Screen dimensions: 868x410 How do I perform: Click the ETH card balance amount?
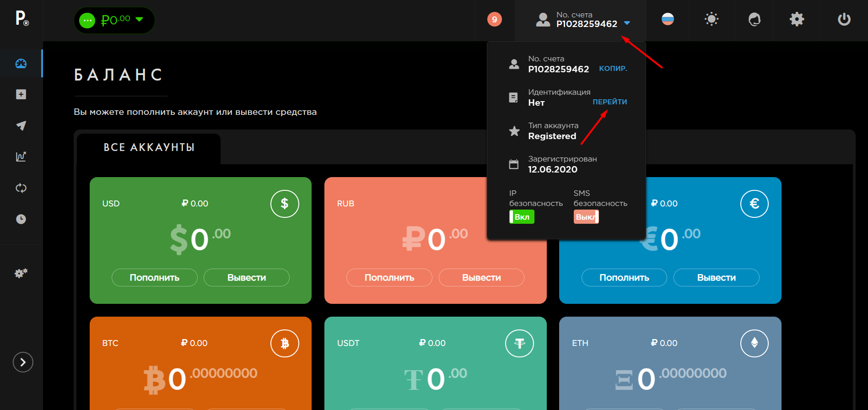click(x=670, y=379)
